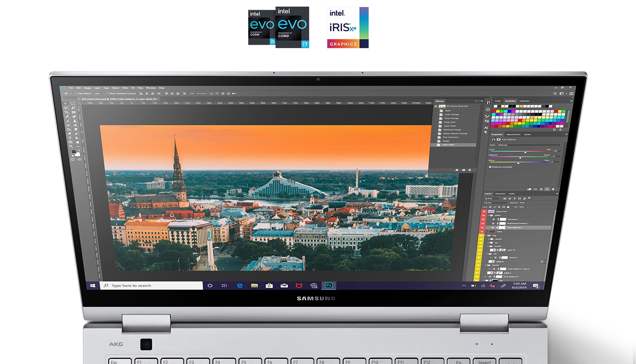Screen dimensions: 636x364
Task: Open the Window menu
Action: tap(151, 88)
